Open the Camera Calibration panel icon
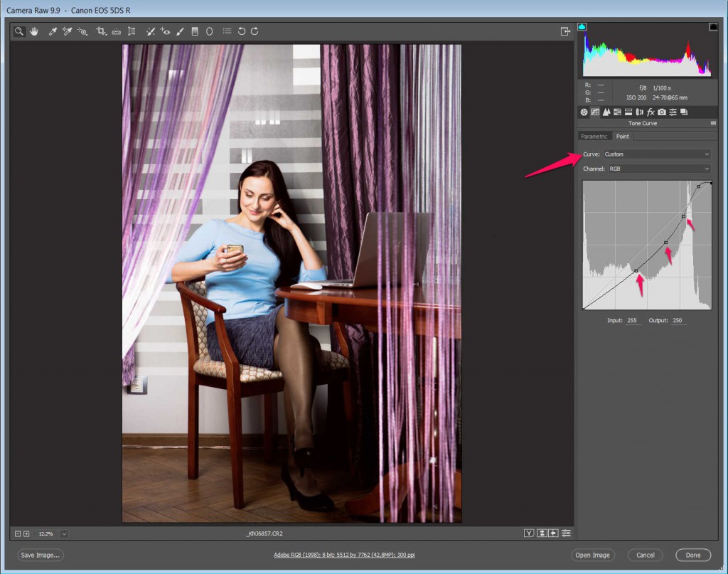The width and height of the screenshot is (728, 574). (662, 112)
